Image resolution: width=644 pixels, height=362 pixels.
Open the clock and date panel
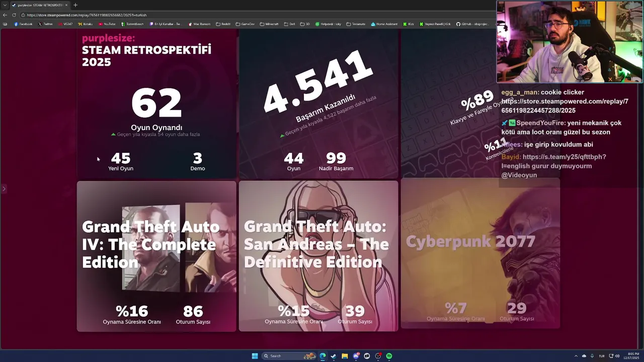click(631, 356)
